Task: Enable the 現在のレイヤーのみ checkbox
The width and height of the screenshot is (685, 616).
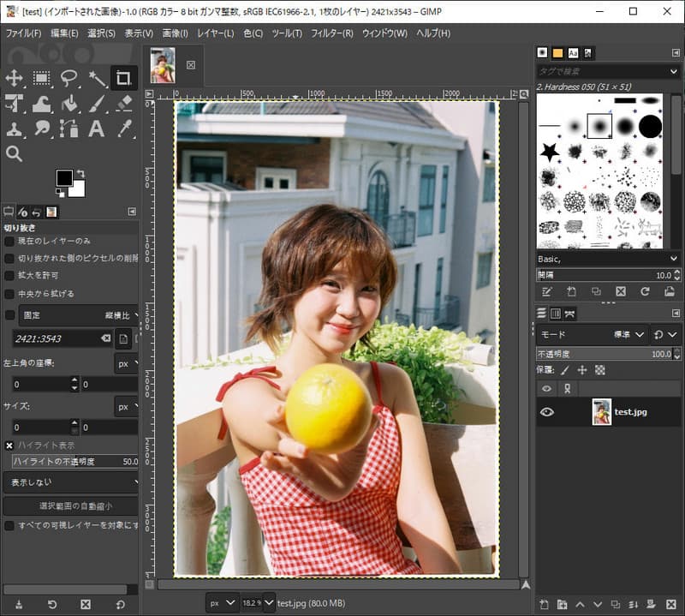Action: 9,242
